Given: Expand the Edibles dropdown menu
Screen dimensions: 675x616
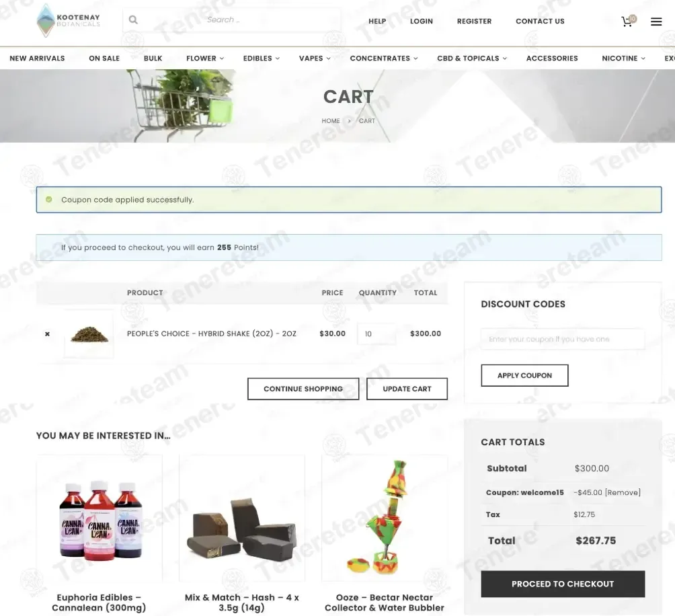Looking at the screenshot, I should point(262,58).
